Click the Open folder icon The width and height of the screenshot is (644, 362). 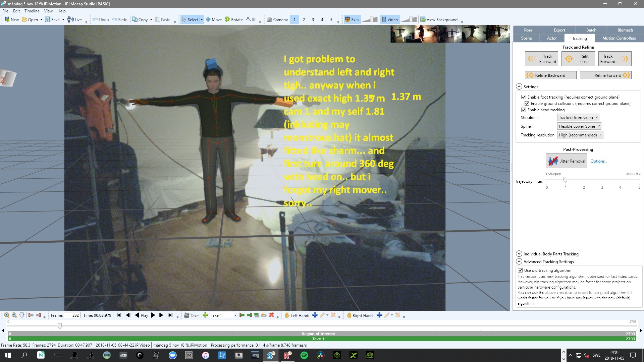coord(24,19)
